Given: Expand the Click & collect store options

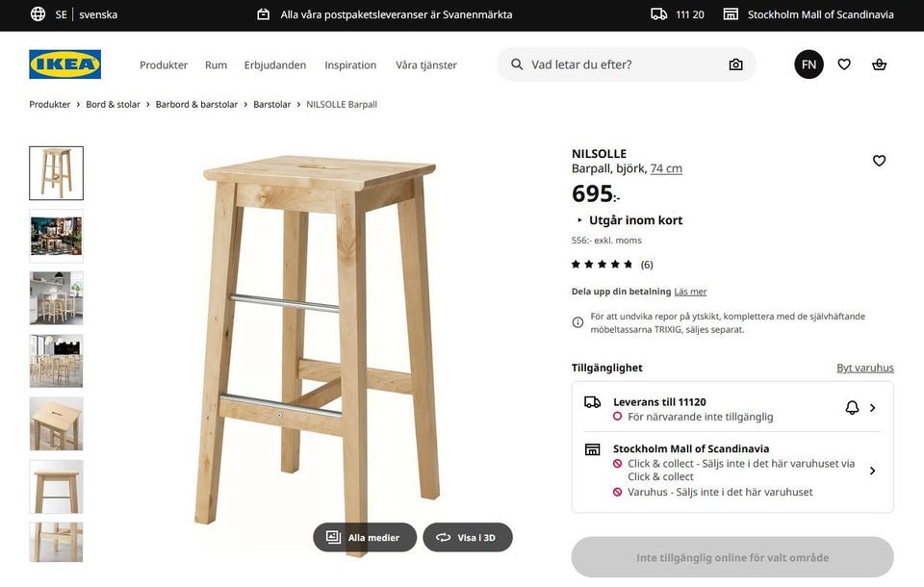Looking at the screenshot, I should coord(873,471).
